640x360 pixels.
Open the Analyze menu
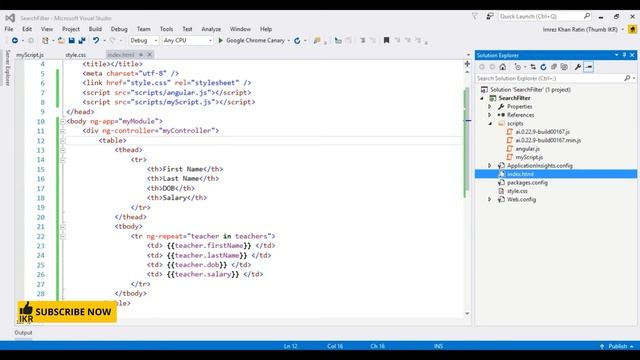click(x=211, y=29)
